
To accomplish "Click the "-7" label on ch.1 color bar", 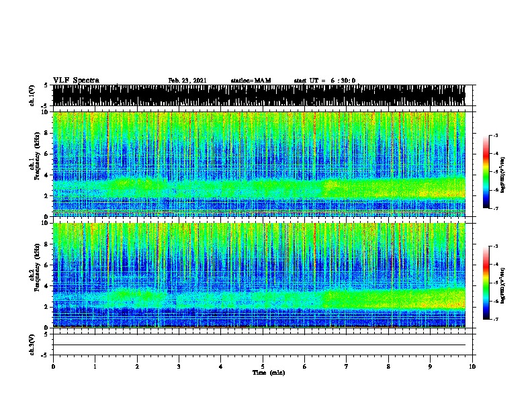I will (x=496, y=208).
